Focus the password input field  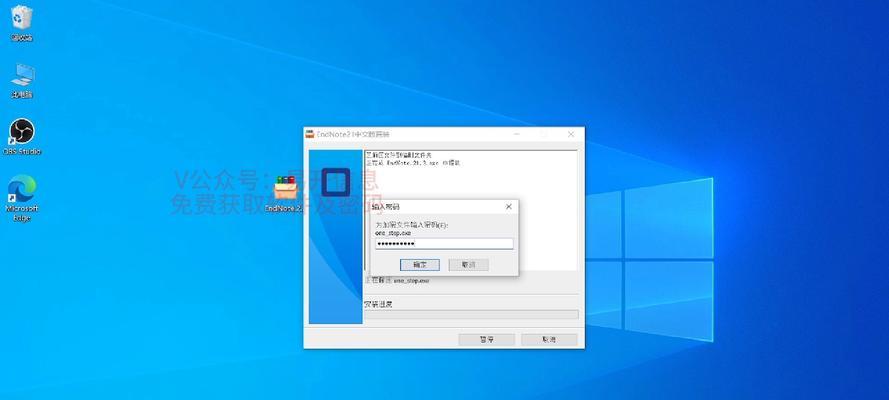coord(444,244)
